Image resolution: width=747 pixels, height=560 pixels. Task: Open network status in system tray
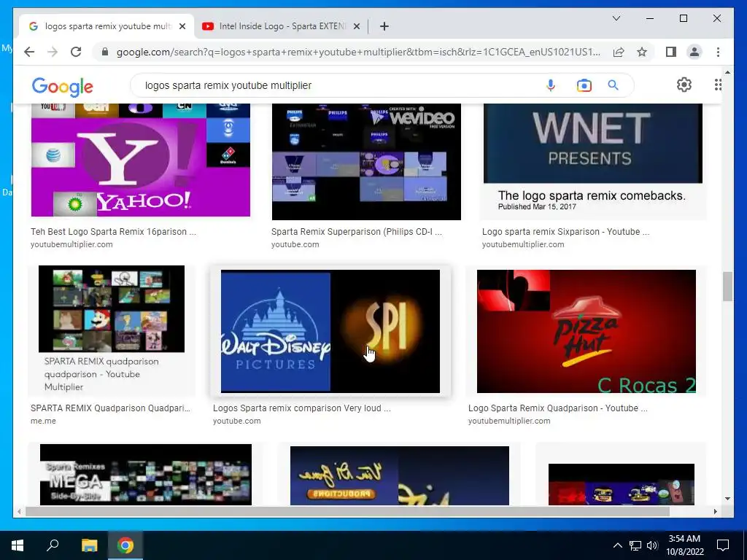pos(635,545)
